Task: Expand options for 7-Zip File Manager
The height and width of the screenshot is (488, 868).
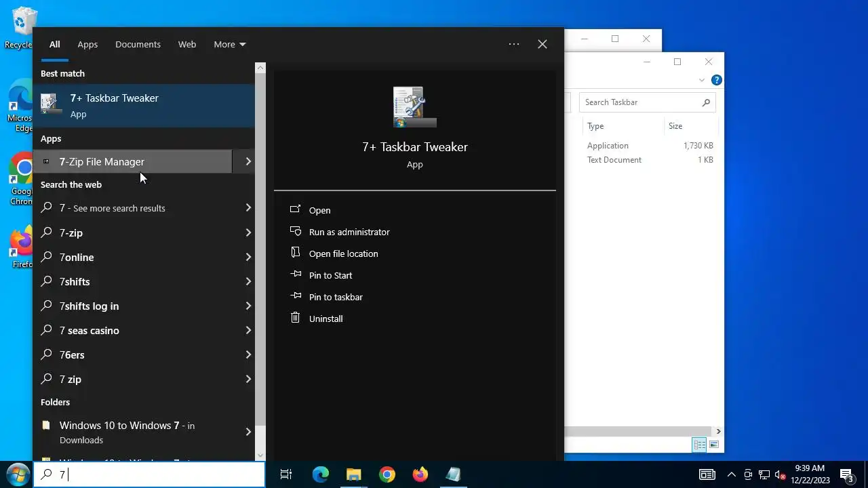Action: [248, 161]
